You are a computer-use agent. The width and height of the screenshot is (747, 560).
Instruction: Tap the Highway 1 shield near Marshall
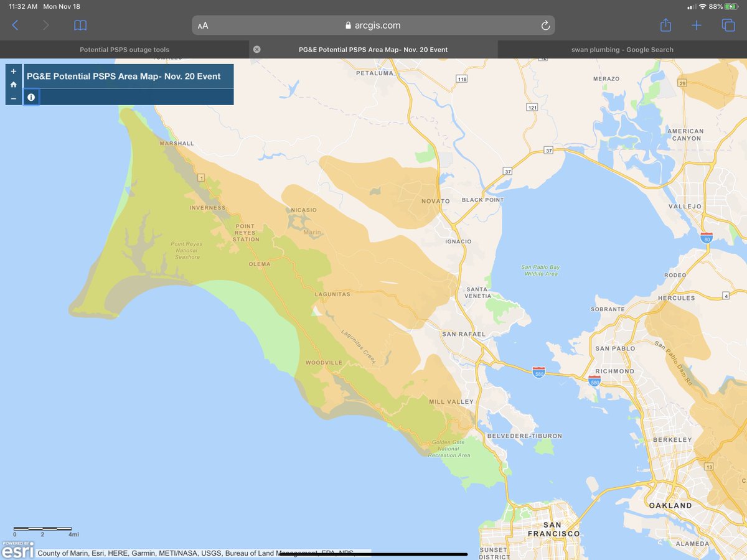click(200, 178)
